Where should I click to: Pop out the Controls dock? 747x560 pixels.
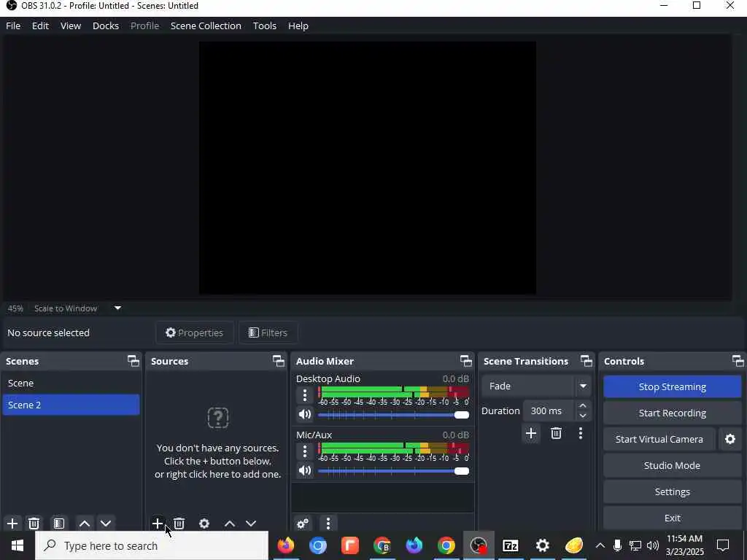pyautogui.click(x=738, y=361)
